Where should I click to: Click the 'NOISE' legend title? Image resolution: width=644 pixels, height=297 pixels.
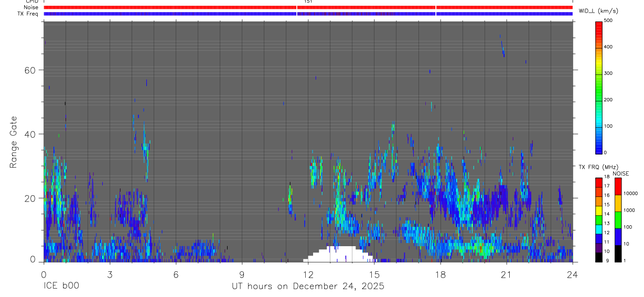(620, 174)
